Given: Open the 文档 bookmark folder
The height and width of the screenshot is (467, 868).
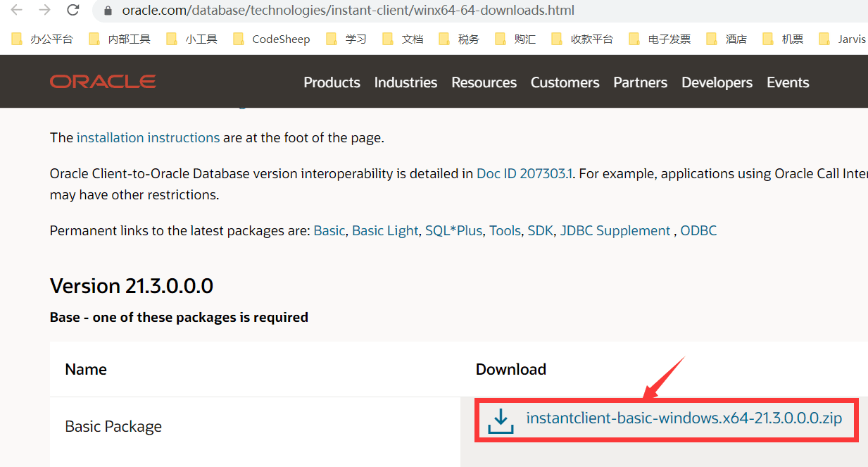Looking at the screenshot, I should pyautogui.click(x=403, y=39).
